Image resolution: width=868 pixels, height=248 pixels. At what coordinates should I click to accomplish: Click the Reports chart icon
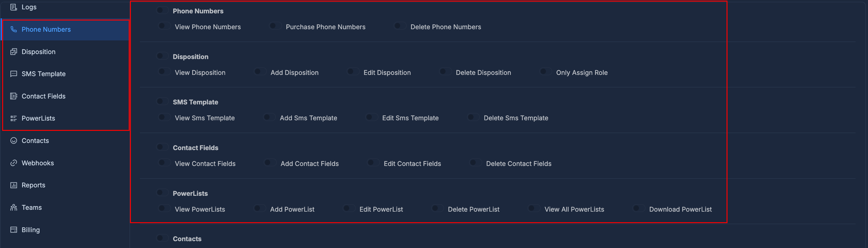coord(13,185)
